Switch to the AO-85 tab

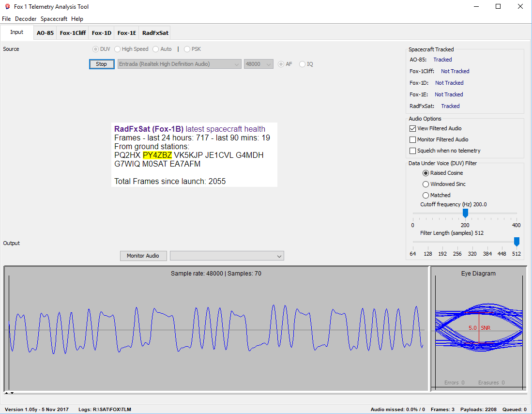(x=45, y=33)
